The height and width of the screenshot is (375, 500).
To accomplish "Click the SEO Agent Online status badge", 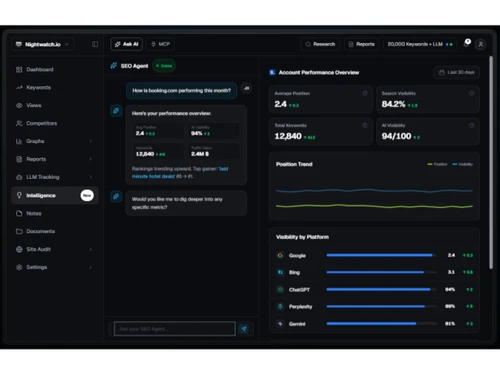I will [164, 66].
